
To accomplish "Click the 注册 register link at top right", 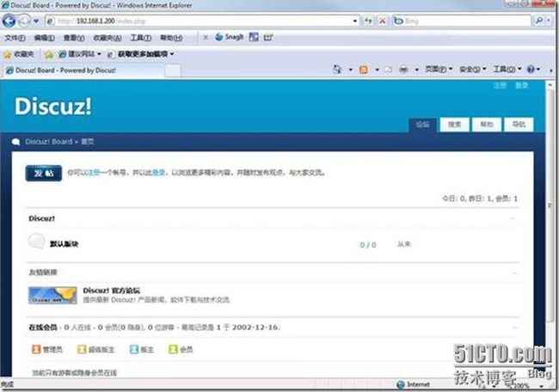I will click(x=500, y=85).
